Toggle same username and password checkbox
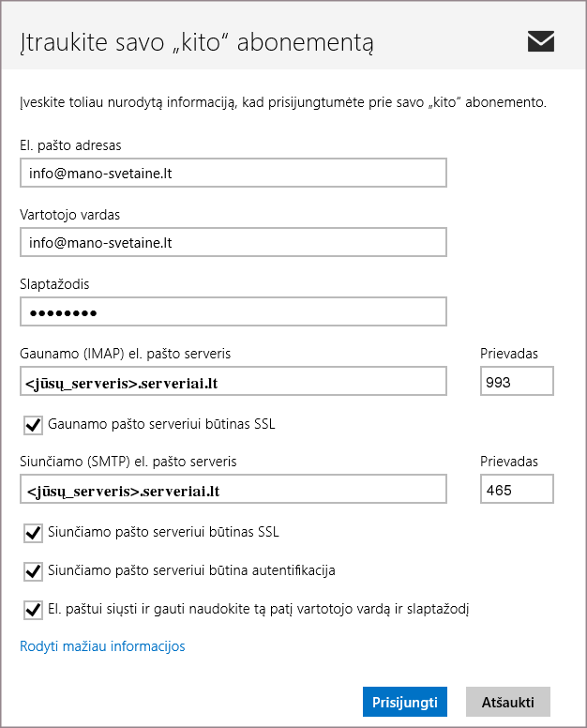The width and height of the screenshot is (587, 728). 34,609
